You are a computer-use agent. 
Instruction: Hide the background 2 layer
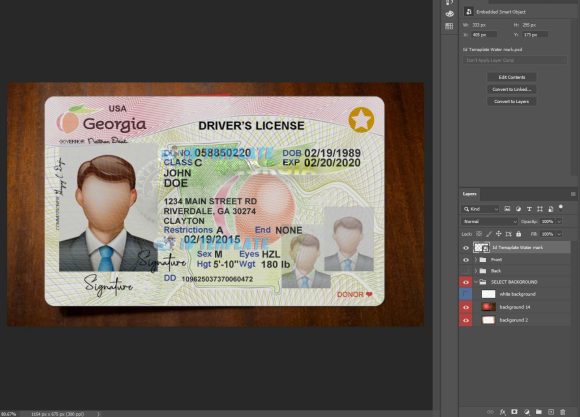tap(466, 320)
